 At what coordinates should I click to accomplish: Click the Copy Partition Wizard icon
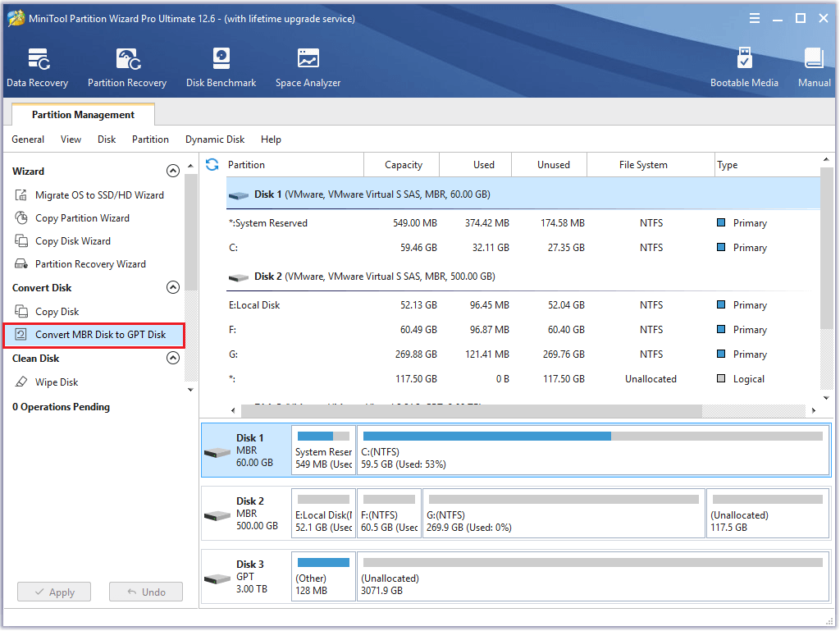coord(21,218)
